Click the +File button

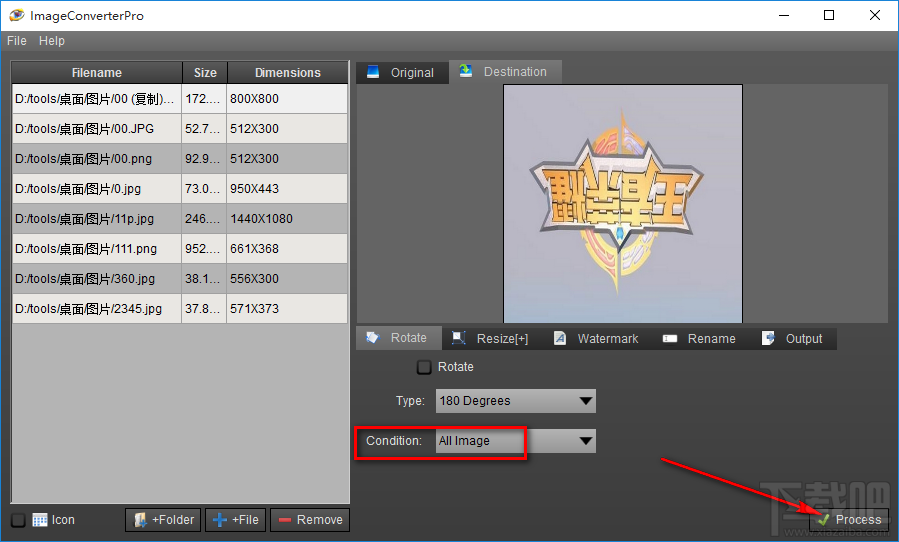pos(236,520)
